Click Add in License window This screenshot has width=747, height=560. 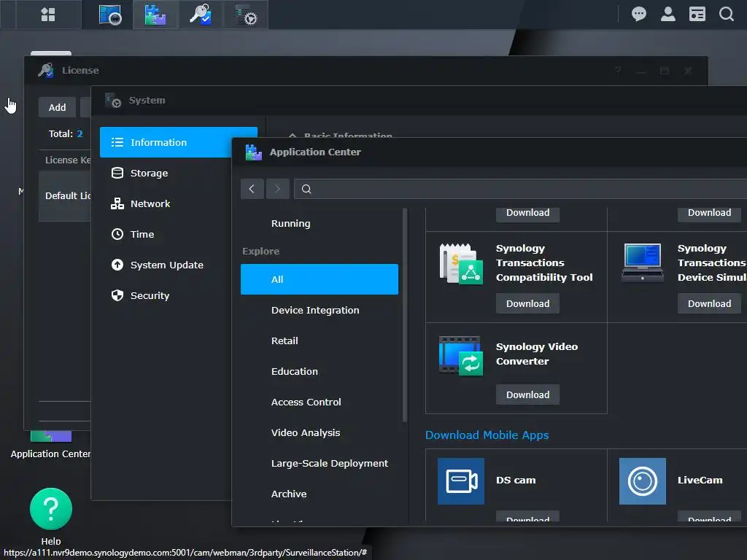click(57, 108)
